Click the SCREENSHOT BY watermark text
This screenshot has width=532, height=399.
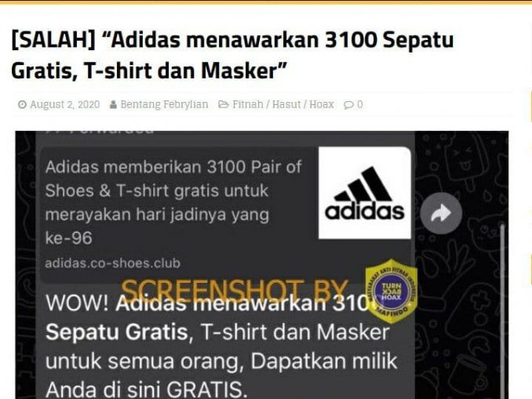pyautogui.click(x=234, y=292)
